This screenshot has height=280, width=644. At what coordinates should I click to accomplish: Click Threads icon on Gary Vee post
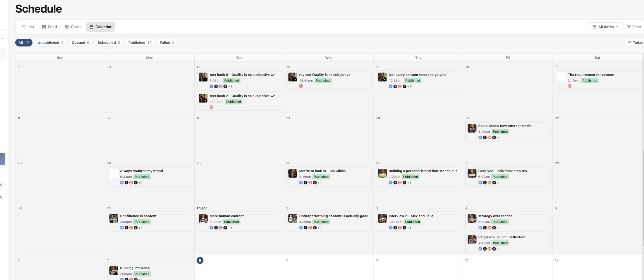(485, 183)
